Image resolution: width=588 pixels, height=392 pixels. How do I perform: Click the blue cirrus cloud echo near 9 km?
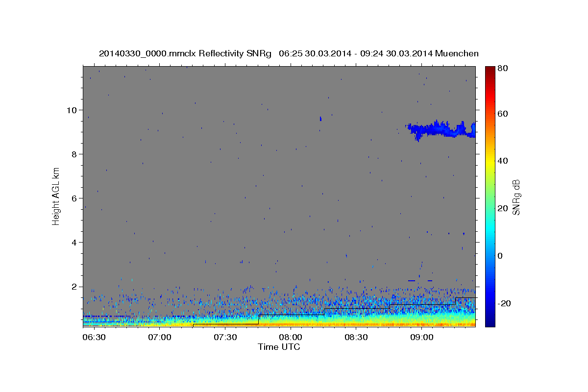pyautogui.click(x=441, y=130)
